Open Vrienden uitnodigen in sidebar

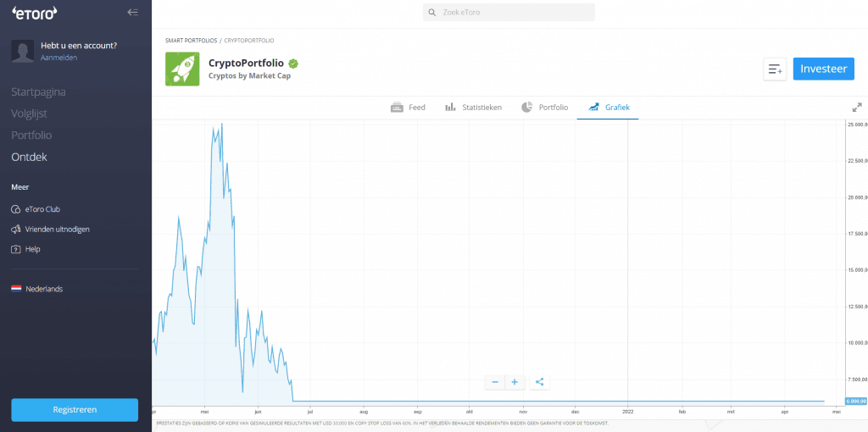[x=57, y=229]
